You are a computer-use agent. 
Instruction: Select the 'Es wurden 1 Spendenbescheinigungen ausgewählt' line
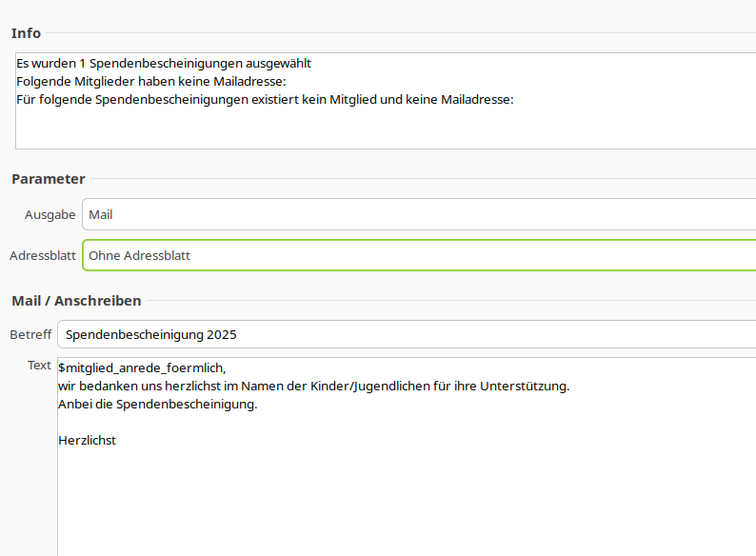pos(164,64)
